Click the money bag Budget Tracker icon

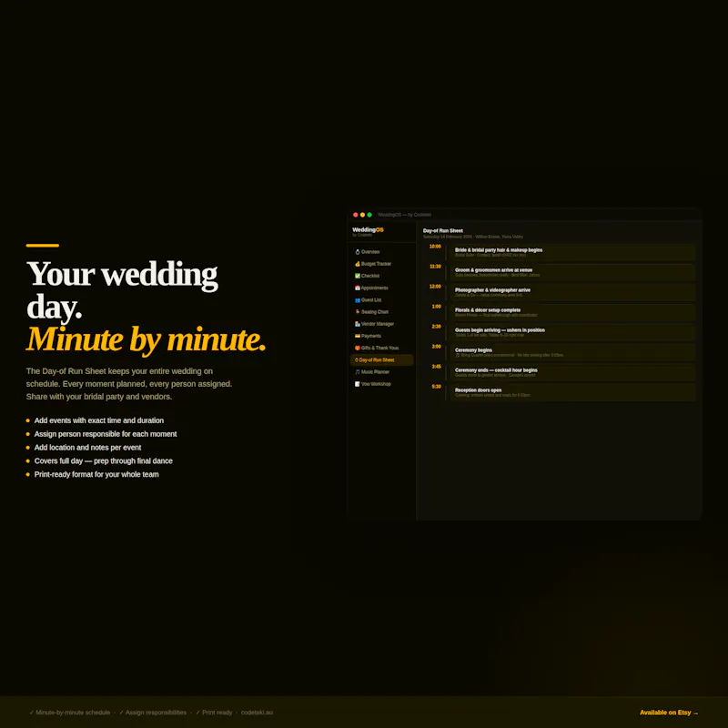pos(357,264)
